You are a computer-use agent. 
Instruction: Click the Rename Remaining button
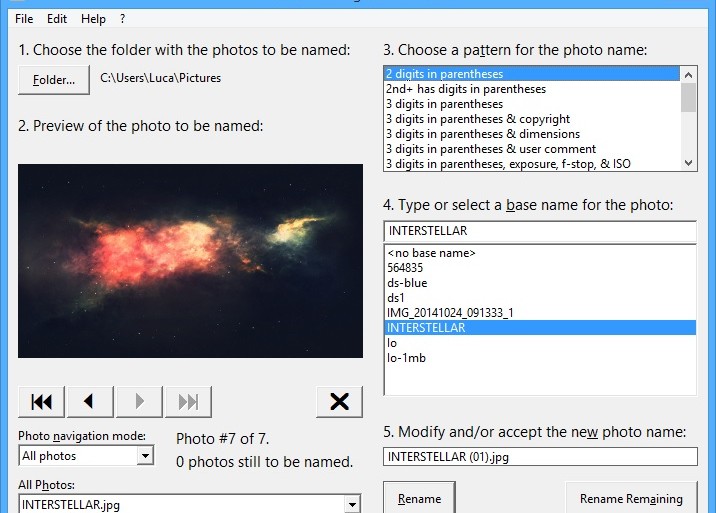[x=631, y=498]
